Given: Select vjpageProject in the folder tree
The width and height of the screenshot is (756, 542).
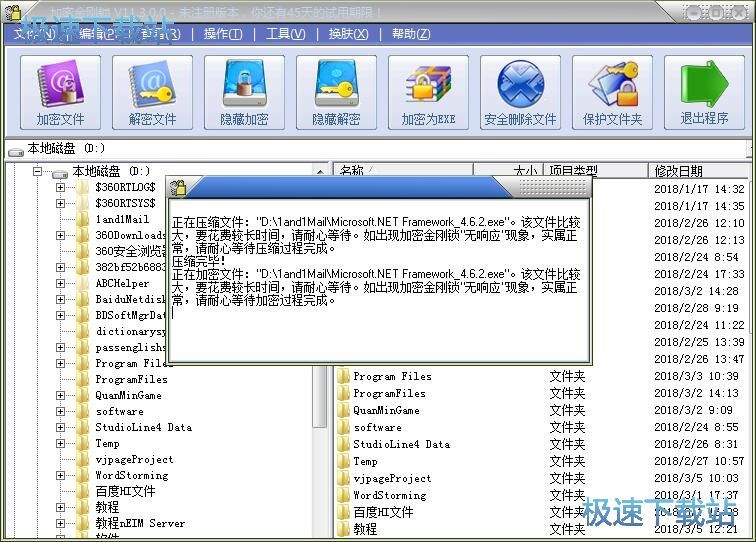Looking at the screenshot, I should tap(134, 460).
